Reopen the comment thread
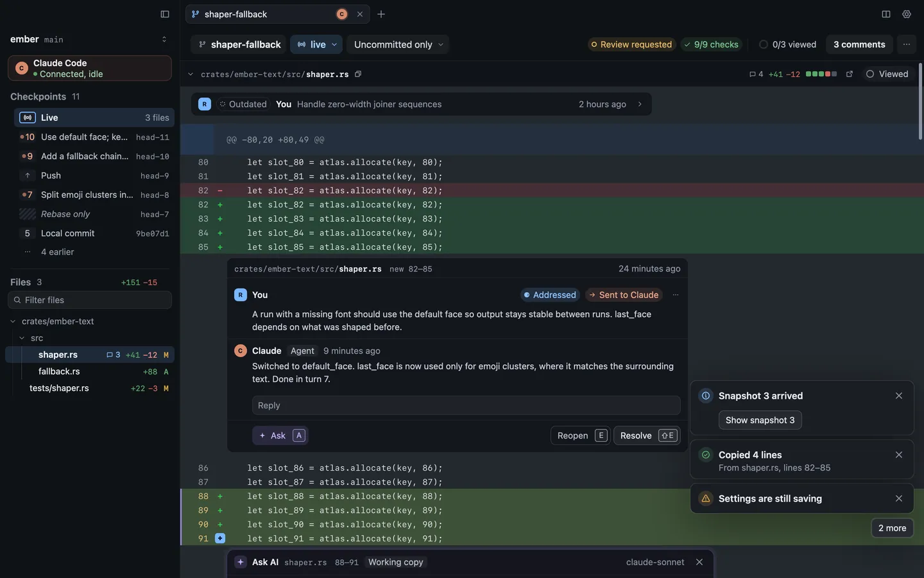 tap(579, 435)
